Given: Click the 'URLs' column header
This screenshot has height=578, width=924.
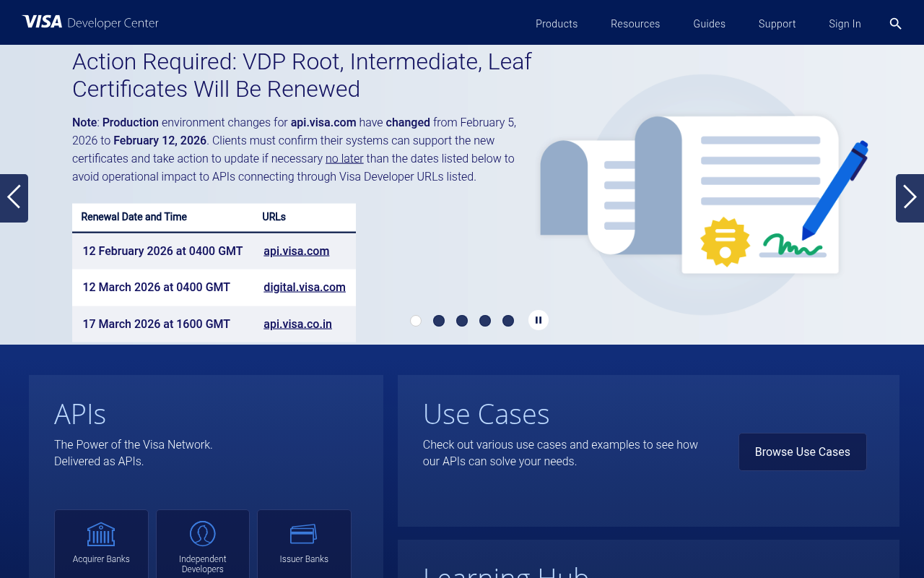Looking at the screenshot, I should 274,217.
